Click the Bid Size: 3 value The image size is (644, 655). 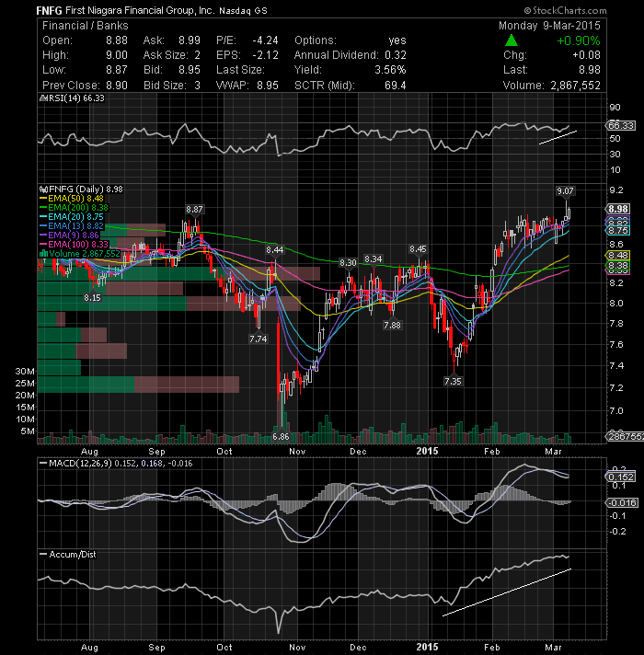point(197,86)
